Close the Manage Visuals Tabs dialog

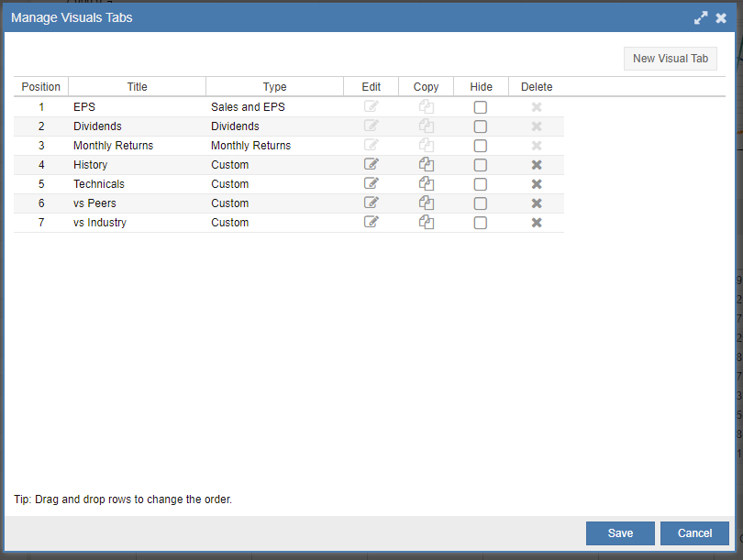721,18
